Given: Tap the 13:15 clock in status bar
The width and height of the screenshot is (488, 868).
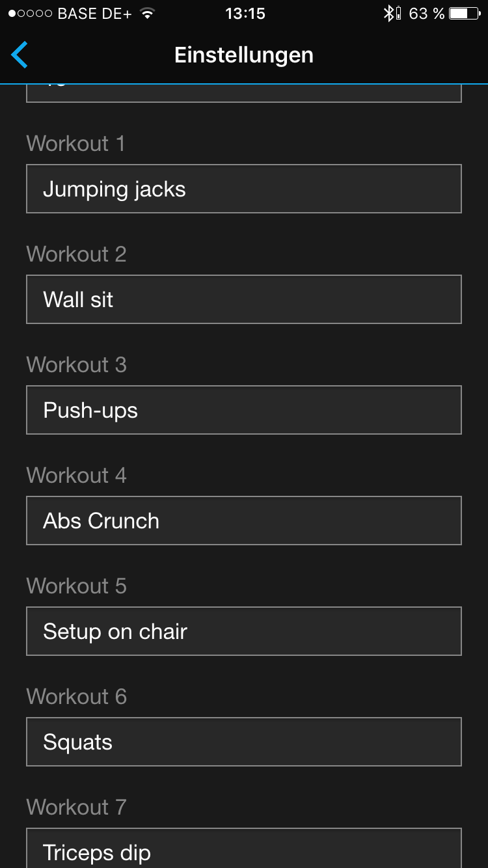Looking at the screenshot, I should click(245, 14).
